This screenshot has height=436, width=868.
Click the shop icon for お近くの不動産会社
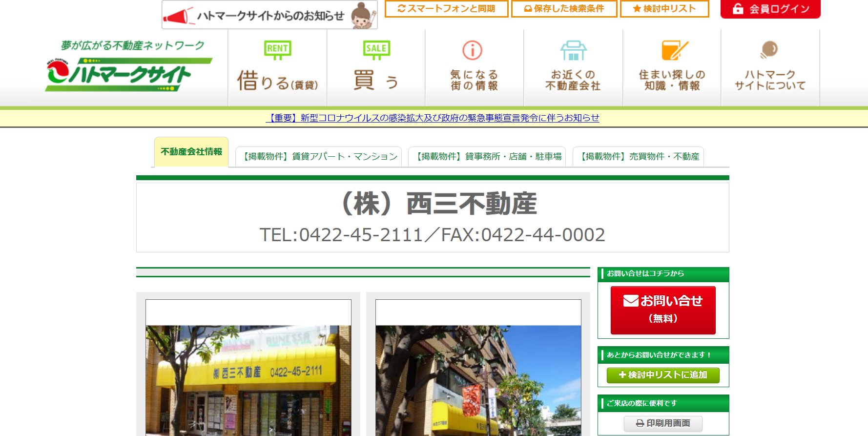pyautogui.click(x=574, y=50)
